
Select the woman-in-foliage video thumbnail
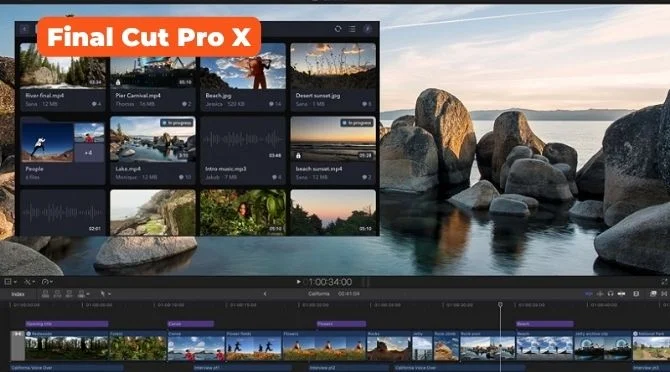click(243, 213)
